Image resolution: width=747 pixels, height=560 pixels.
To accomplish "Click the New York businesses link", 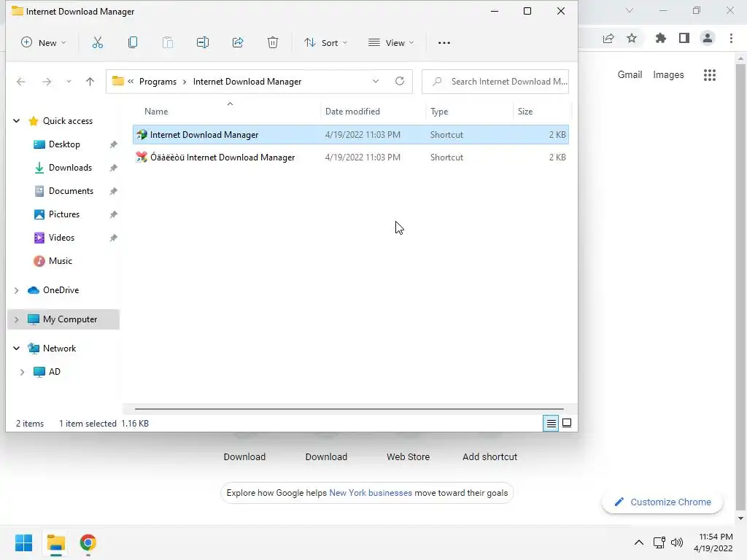I will point(371,493).
